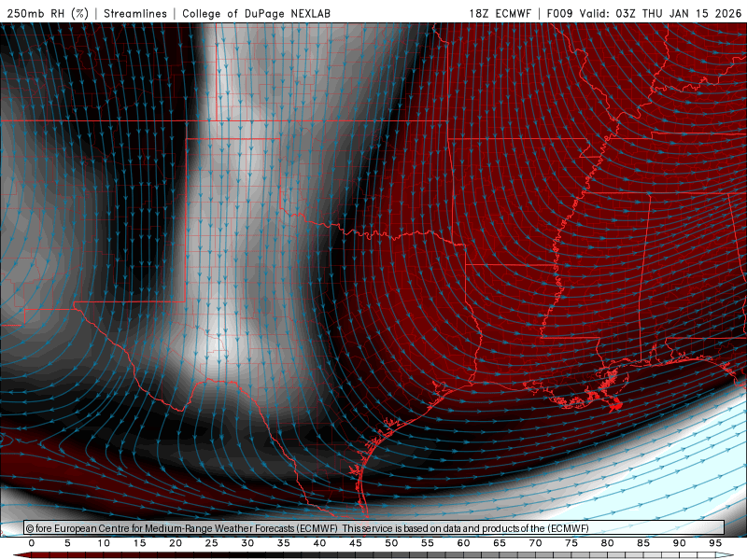
Task: Click the '85' color scale label
Action: pyautogui.click(x=643, y=543)
